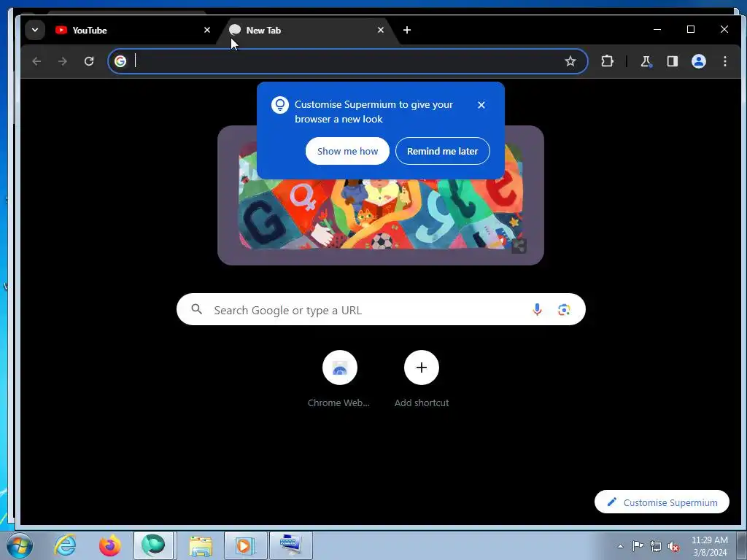Open a new tab with plus button
The image size is (747, 560).
point(407,30)
